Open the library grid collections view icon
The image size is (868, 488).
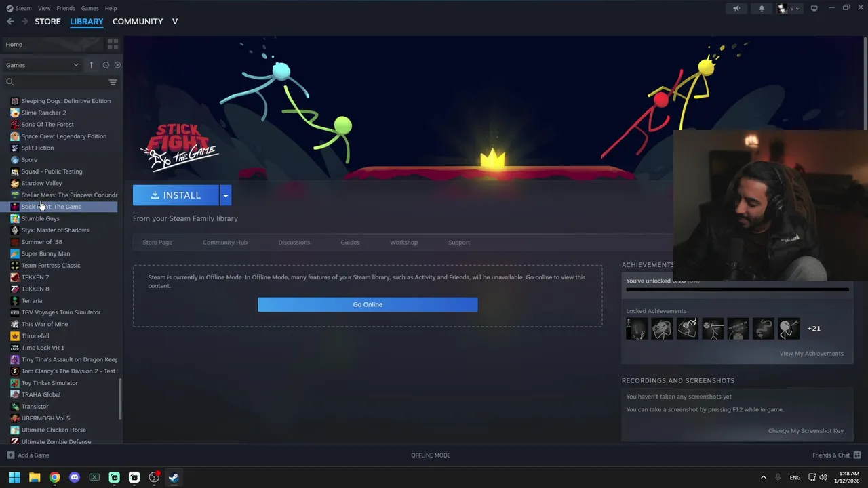[x=113, y=44]
